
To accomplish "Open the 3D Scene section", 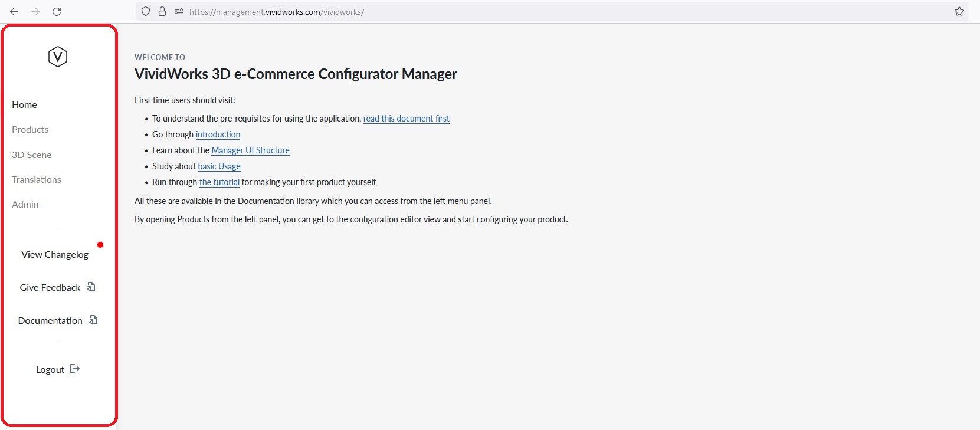I will point(32,155).
